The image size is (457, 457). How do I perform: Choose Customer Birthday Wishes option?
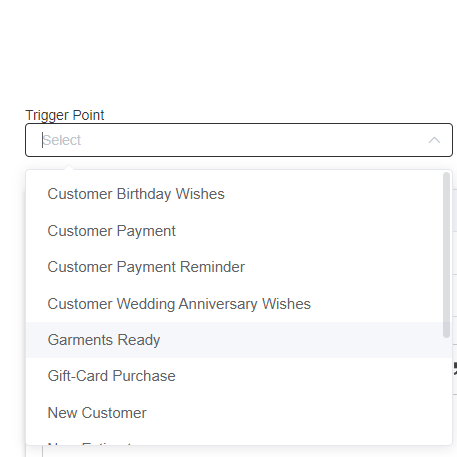pyautogui.click(x=136, y=194)
